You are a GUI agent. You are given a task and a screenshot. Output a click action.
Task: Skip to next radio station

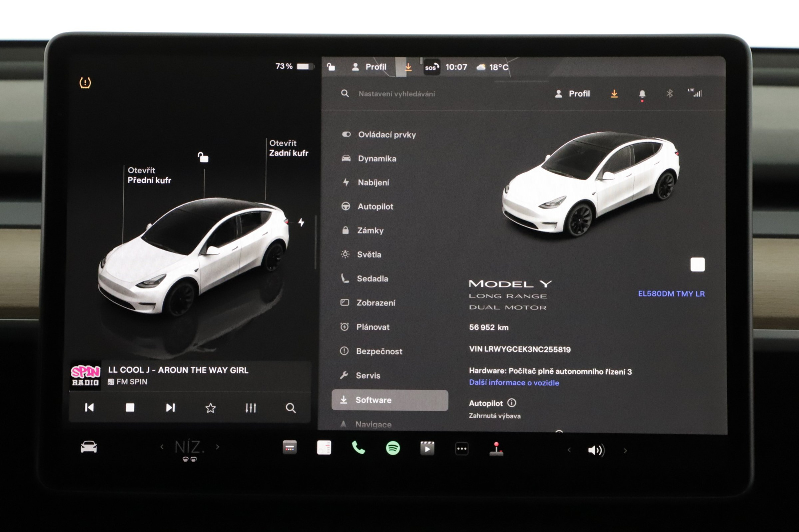click(170, 408)
